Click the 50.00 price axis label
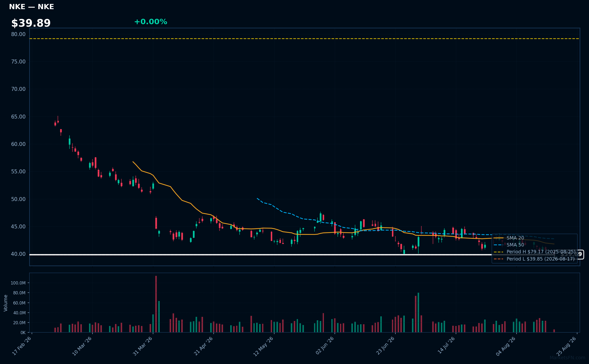 tap(18, 199)
